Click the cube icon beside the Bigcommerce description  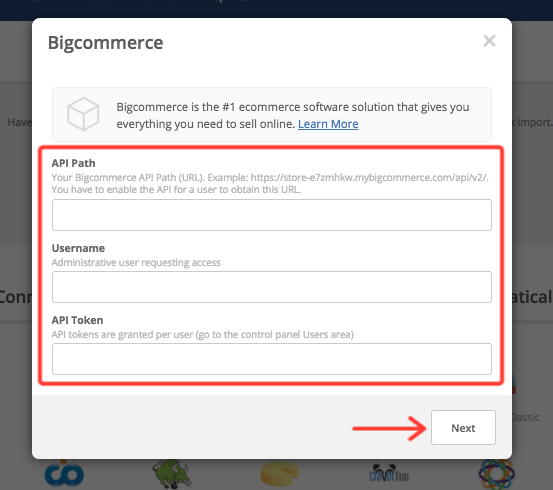tap(83, 114)
